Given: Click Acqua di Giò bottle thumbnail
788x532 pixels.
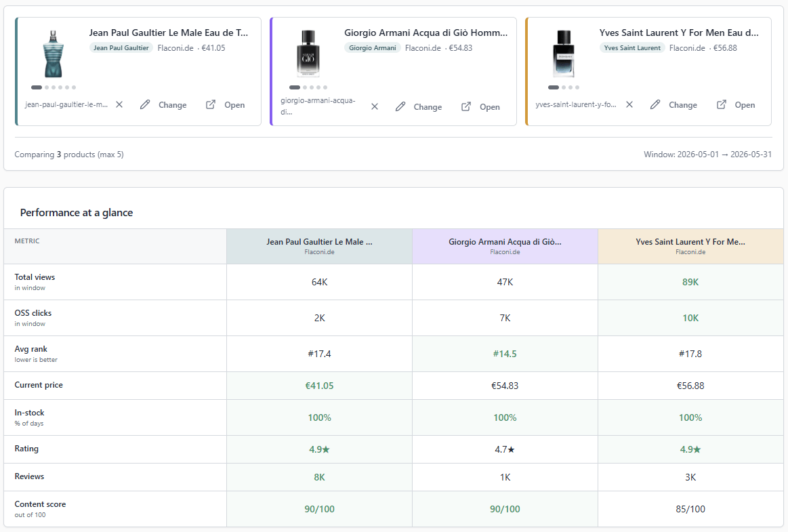Looking at the screenshot, I should click(308, 54).
